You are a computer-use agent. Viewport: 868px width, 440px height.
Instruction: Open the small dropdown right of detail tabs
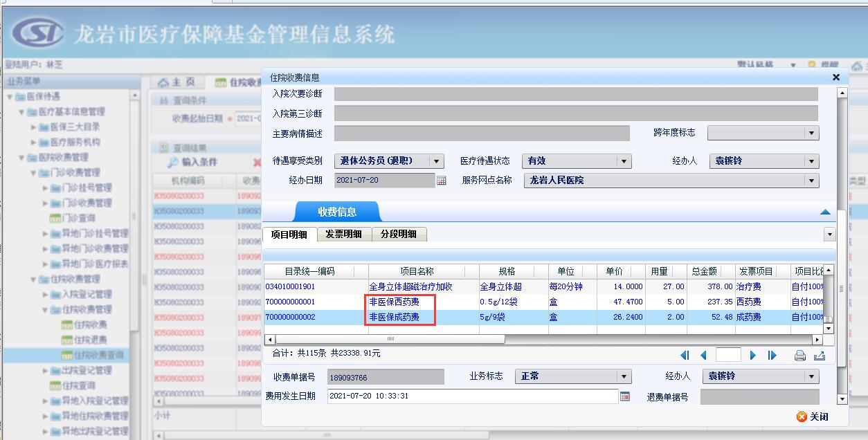(x=829, y=235)
